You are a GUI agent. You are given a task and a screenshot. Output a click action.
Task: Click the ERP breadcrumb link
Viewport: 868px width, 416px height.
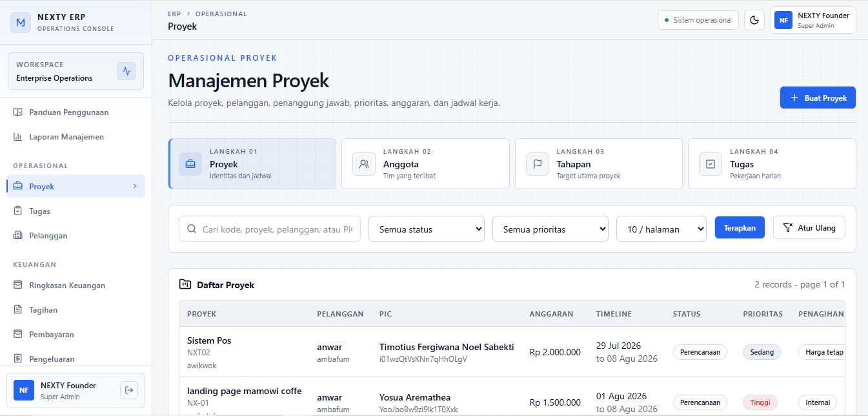pos(174,14)
